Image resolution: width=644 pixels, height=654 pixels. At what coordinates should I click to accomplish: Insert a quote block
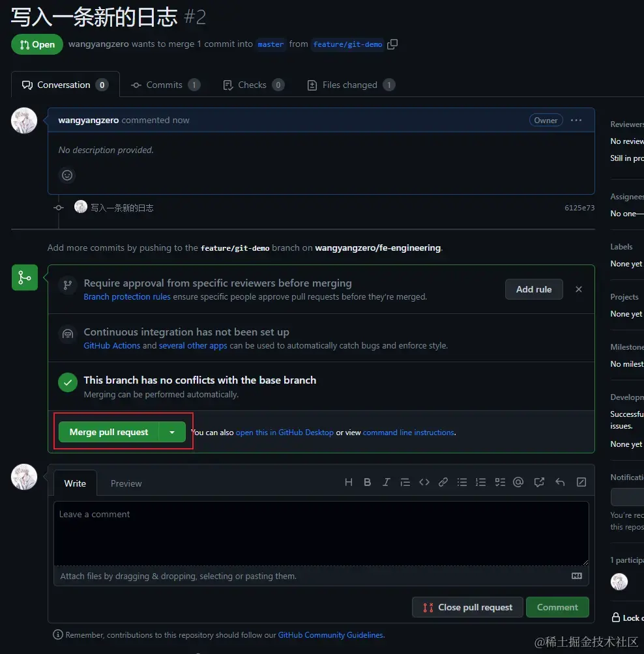point(405,483)
